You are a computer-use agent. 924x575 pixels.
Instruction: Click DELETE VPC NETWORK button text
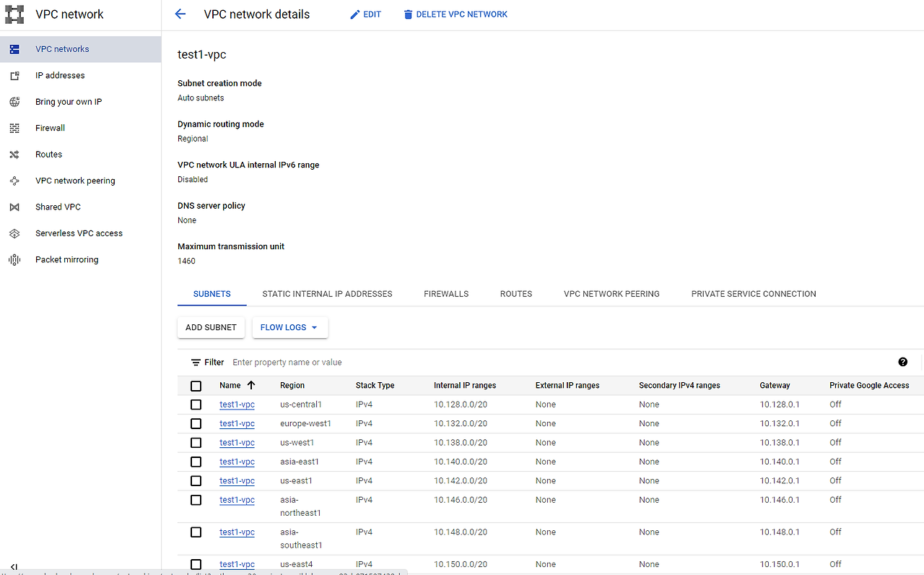[x=462, y=14]
